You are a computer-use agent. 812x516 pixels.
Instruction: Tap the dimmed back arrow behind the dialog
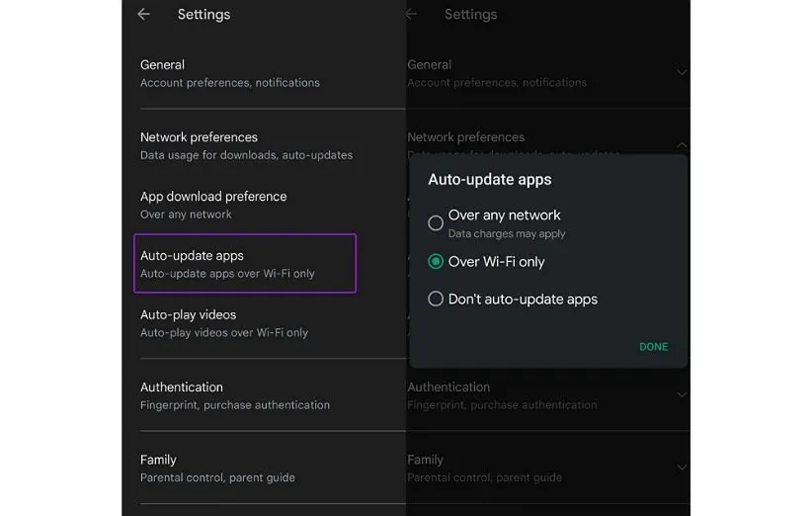click(411, 14)
